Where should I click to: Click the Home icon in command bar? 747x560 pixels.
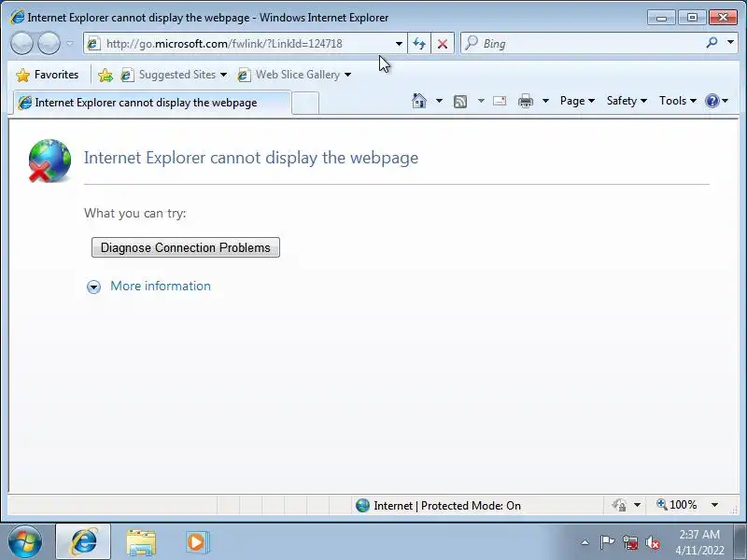[418, 101]
